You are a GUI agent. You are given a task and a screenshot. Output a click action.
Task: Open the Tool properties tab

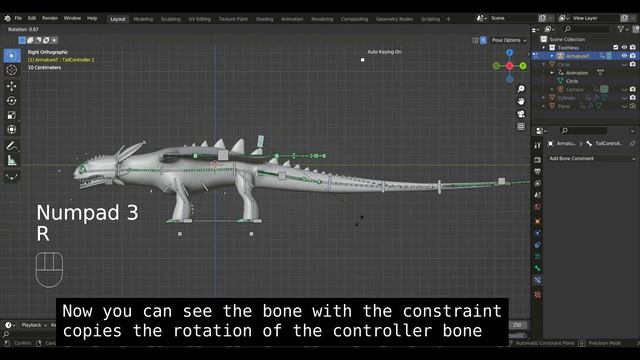pyautogui.click(x=538, y=145)
